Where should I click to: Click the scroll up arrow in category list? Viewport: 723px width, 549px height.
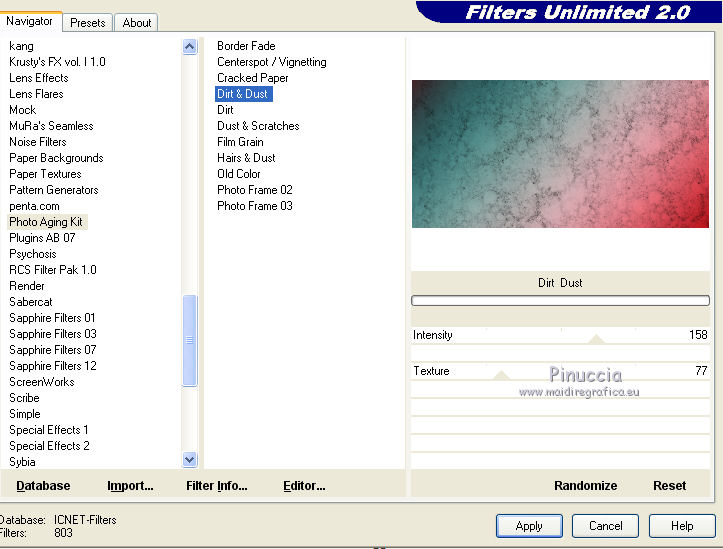point(190,47)
